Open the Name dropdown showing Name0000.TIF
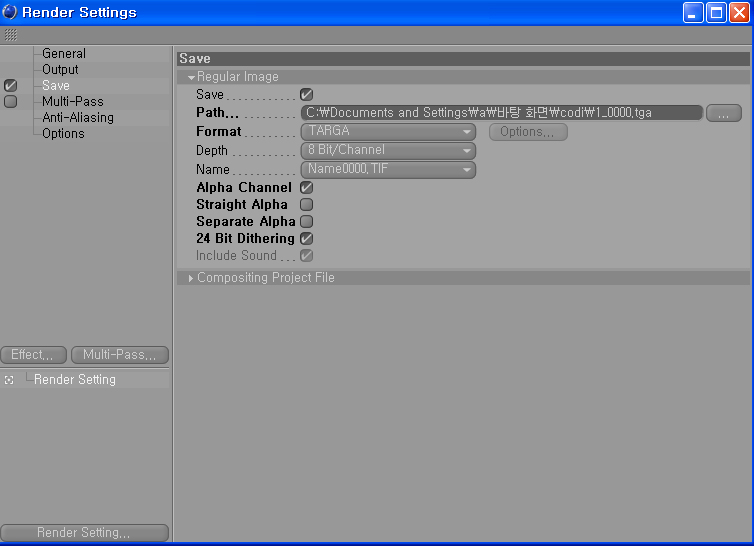This screenshot has width=754, height=546. pos(388,169)
